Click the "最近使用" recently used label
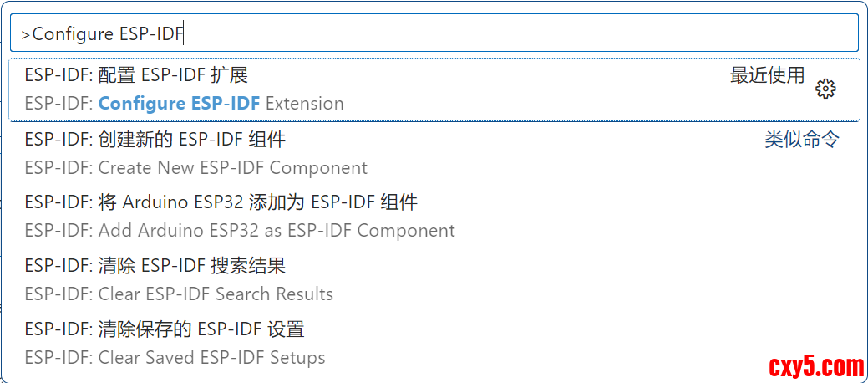 (767, 76)
